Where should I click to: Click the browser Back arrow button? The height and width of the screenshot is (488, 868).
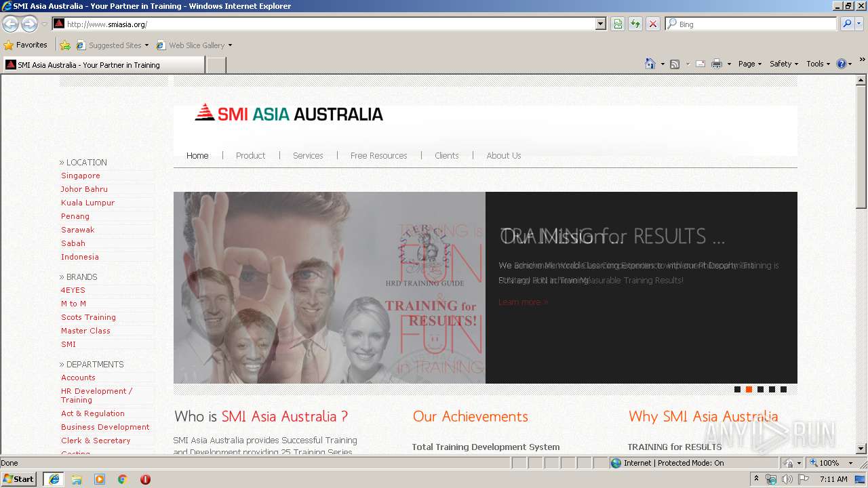point(10,24)
